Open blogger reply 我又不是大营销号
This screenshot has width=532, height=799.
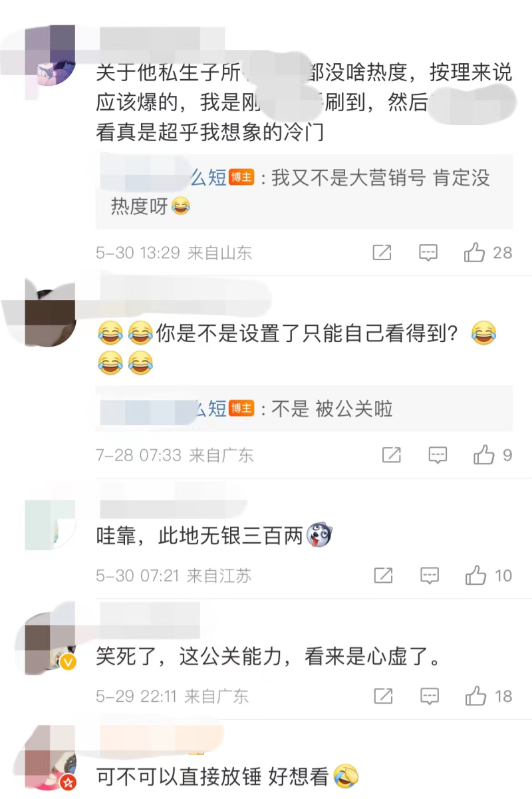(305, 192)
